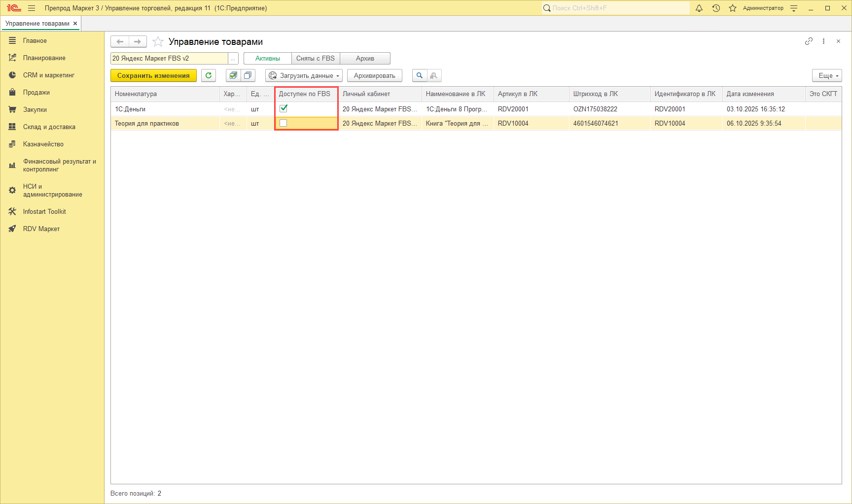Cancel search icon in toolbar
The height and width of the screenshot is (504, 852).
(434, 75)
